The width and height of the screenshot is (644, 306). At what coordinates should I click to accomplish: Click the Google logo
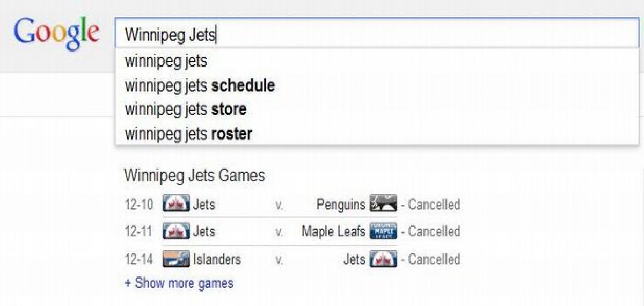56,33
